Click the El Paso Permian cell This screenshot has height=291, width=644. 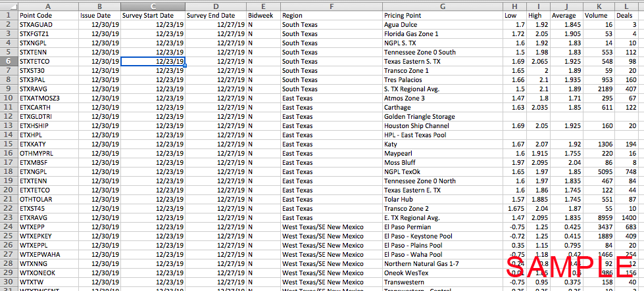tap(443, 227)
